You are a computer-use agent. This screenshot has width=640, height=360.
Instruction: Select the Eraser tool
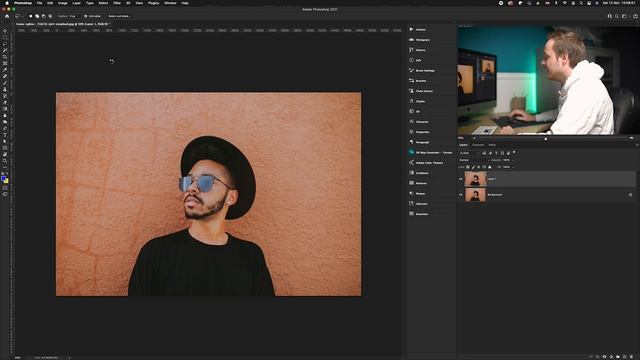[5, 102]
